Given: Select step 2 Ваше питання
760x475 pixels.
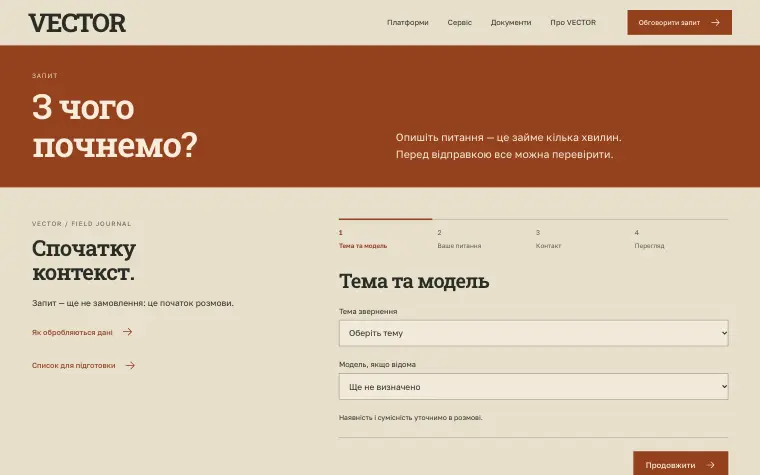Looking at the screenshot, I should coord(459,239).
